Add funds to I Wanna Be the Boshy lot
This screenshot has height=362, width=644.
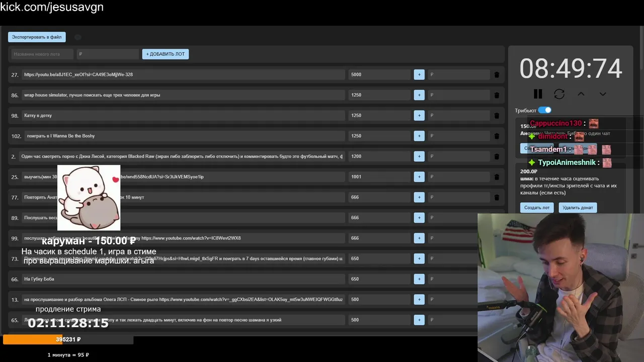tap(419, 136)
